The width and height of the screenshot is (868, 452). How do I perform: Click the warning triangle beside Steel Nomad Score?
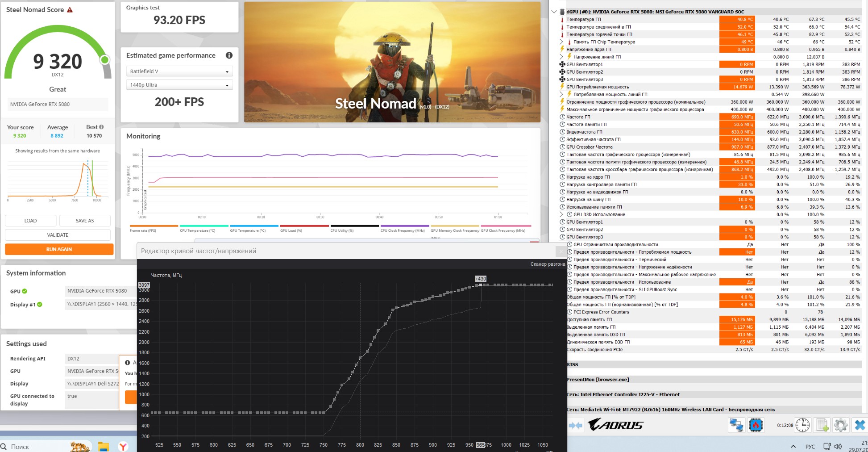tap(70, 10)
